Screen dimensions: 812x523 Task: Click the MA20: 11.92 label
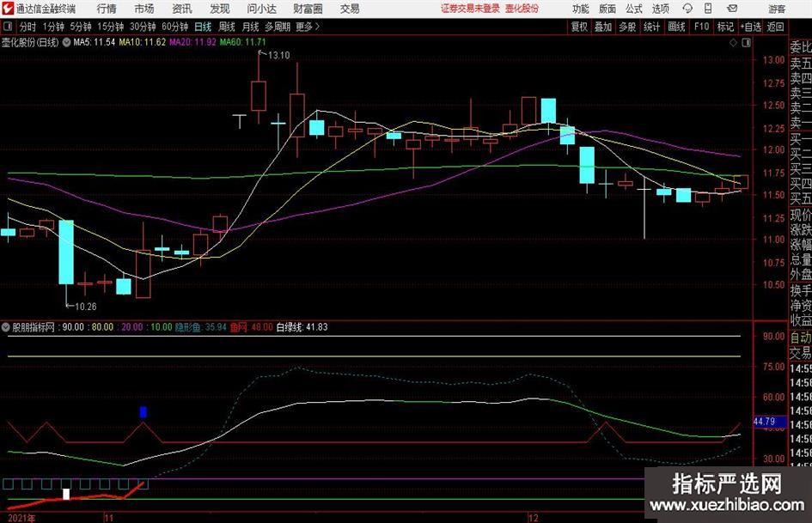192,42
